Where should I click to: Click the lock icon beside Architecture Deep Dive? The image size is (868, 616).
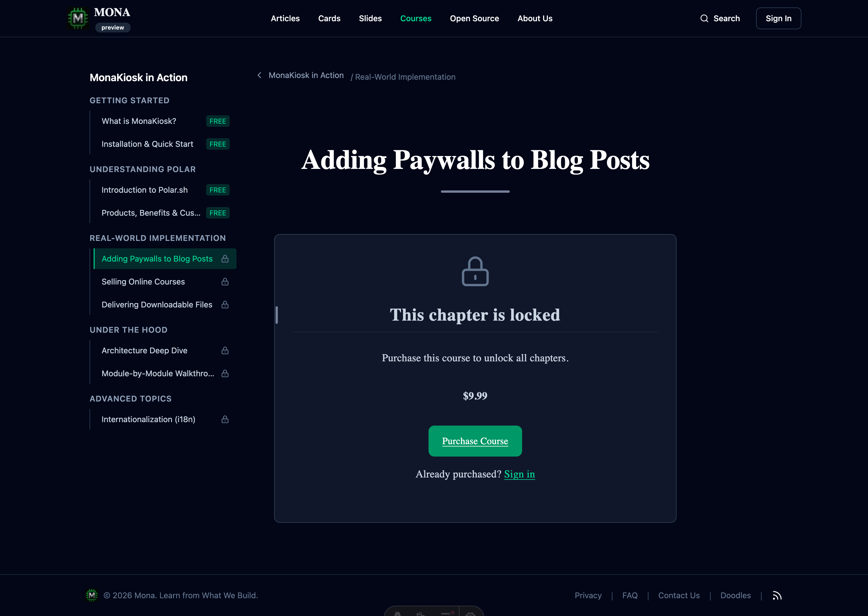click(225, 350)
